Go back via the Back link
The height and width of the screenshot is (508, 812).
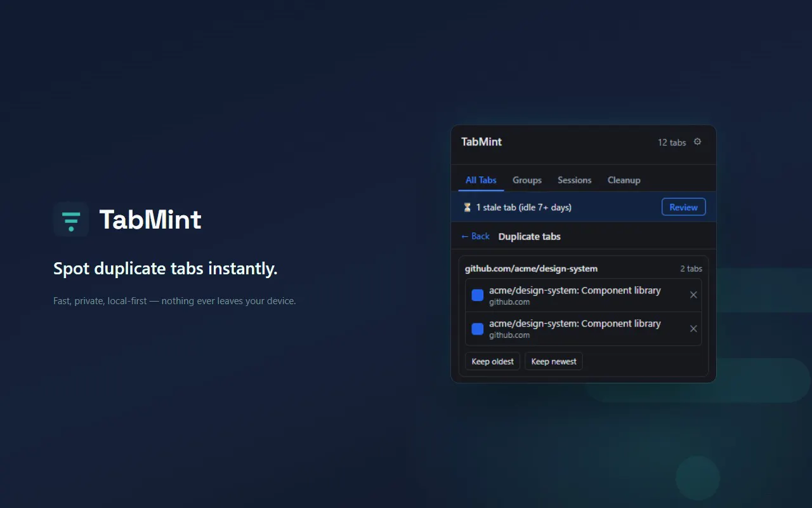coord(476,236)
